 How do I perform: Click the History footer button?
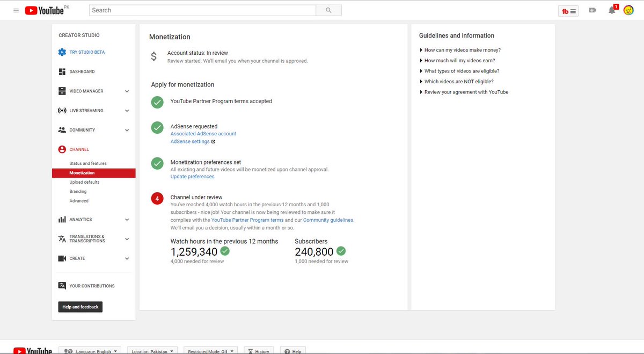[x=259, y=351]
